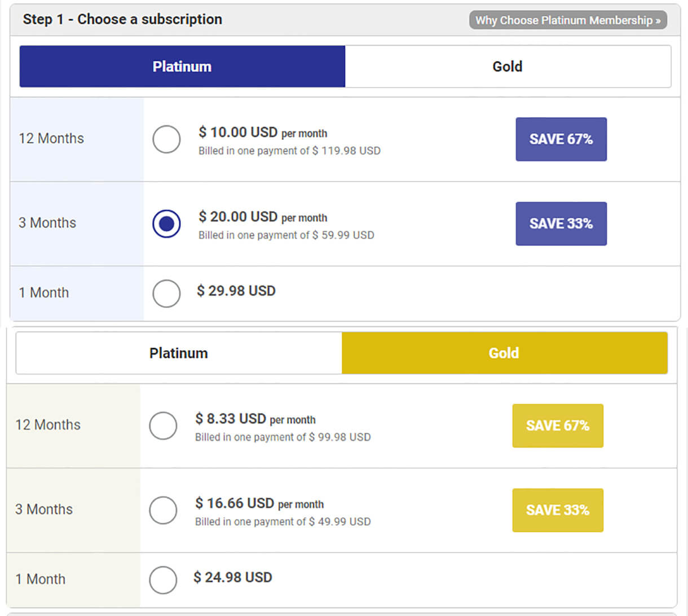Switch to the blue Platinum tab

point(182,67)
